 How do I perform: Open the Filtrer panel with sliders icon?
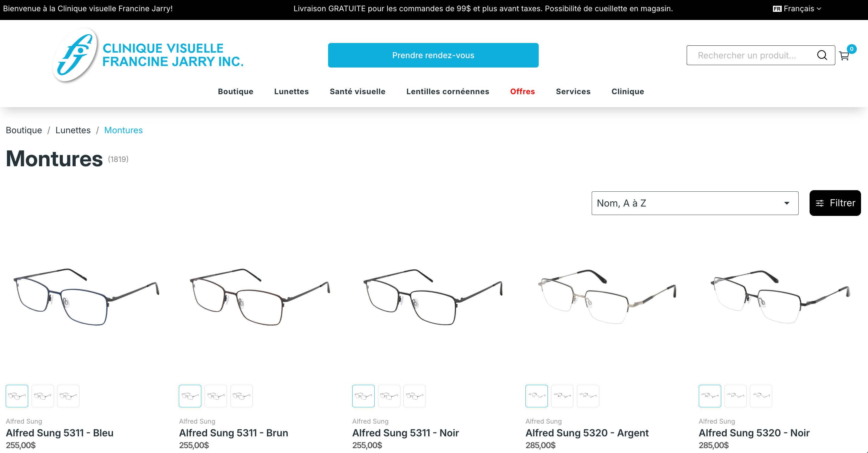pyautogui.click(x=835, y=203)
